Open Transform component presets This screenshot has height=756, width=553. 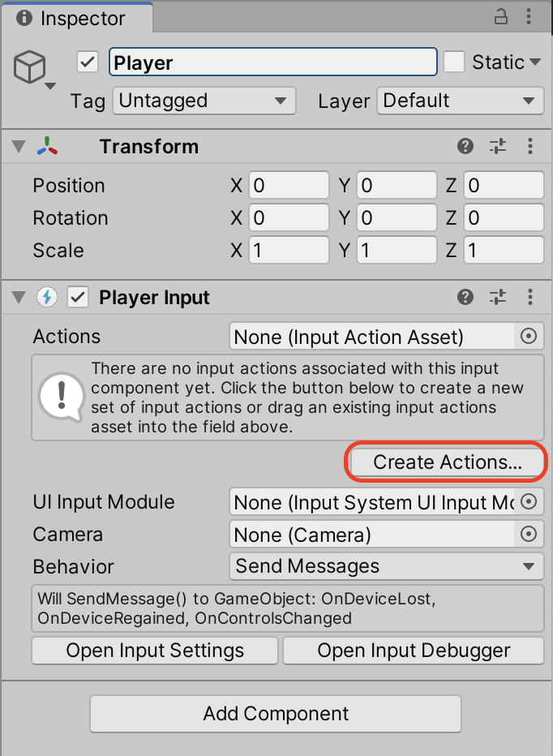point(498,147)
